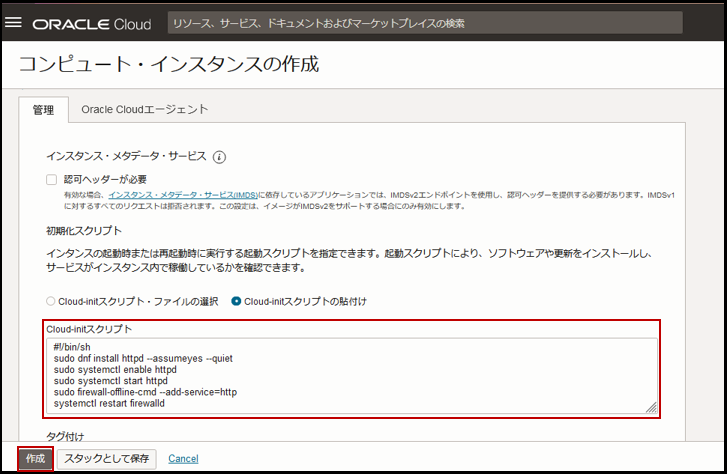Click the 'sudo systemctl enable httpd' script line
The image size is (727, 474).
(x=115, y=370)
